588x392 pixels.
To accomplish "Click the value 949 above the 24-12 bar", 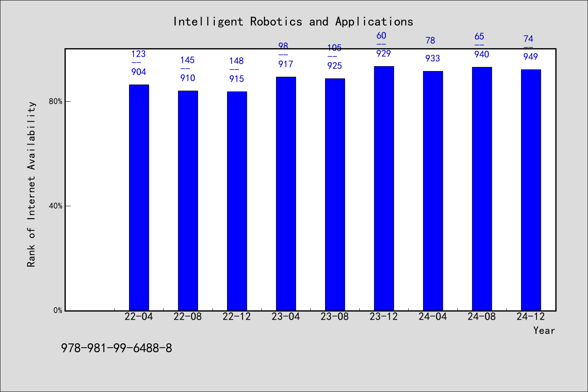I will pos(531,57).
